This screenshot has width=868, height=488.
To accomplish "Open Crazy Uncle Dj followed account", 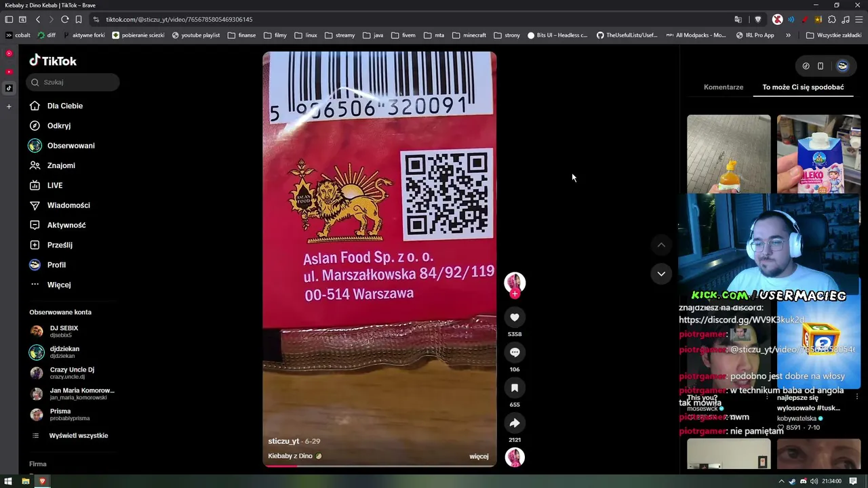I will pos(72,373).
